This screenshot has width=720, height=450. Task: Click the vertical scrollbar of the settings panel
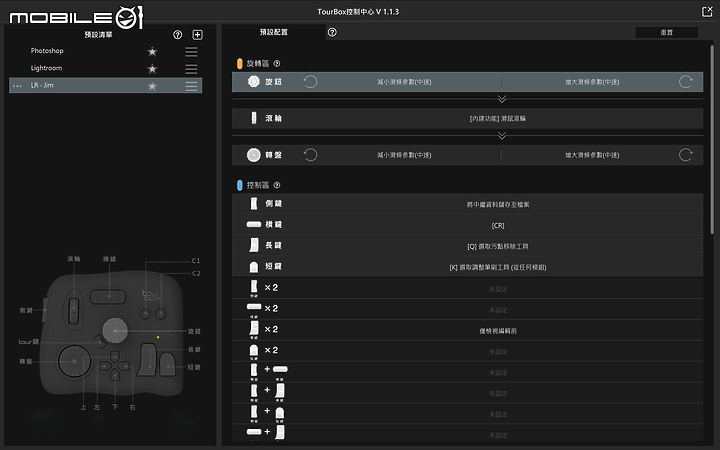712,140
